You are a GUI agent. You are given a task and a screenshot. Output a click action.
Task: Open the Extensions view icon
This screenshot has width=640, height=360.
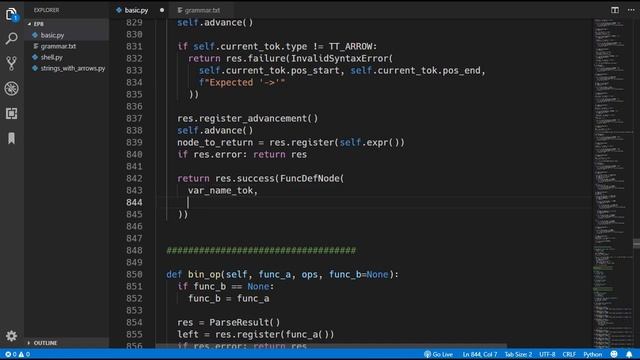pos(11,113)
